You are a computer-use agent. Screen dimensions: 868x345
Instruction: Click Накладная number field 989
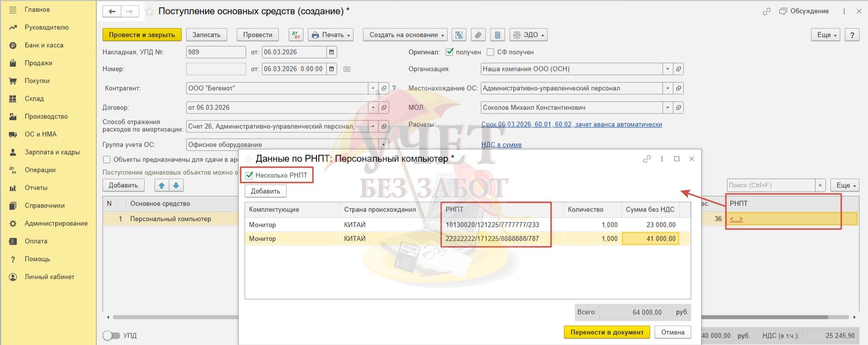pyautogui.click(x=216, y=52)
